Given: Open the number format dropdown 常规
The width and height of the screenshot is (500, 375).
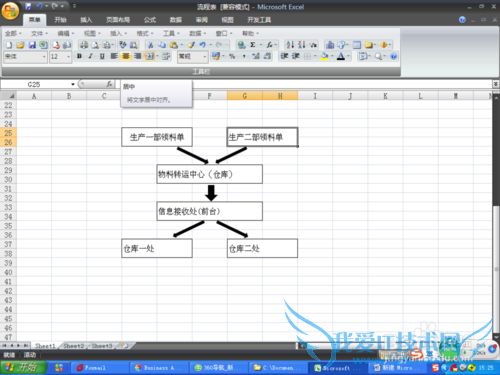Looking at the screenshot, I should 204,57.
